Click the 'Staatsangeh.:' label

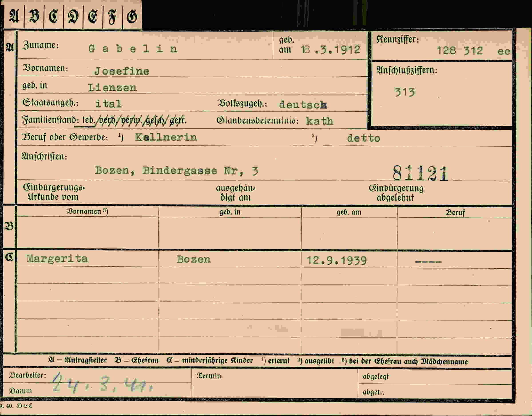50,103
